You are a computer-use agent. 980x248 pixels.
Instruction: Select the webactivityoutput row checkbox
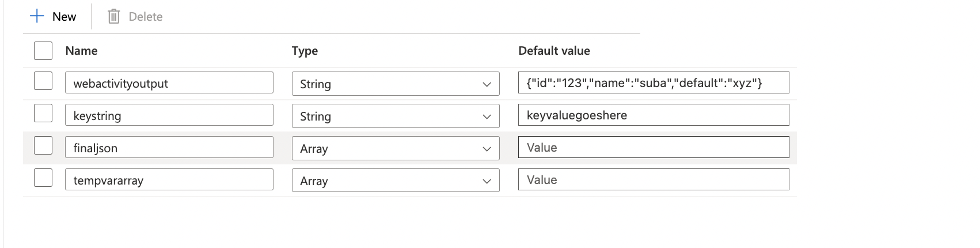43,81
